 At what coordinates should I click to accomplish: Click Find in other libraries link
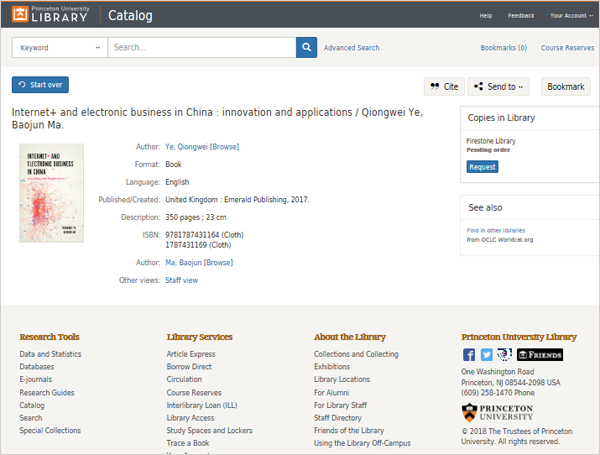[496, 230]
